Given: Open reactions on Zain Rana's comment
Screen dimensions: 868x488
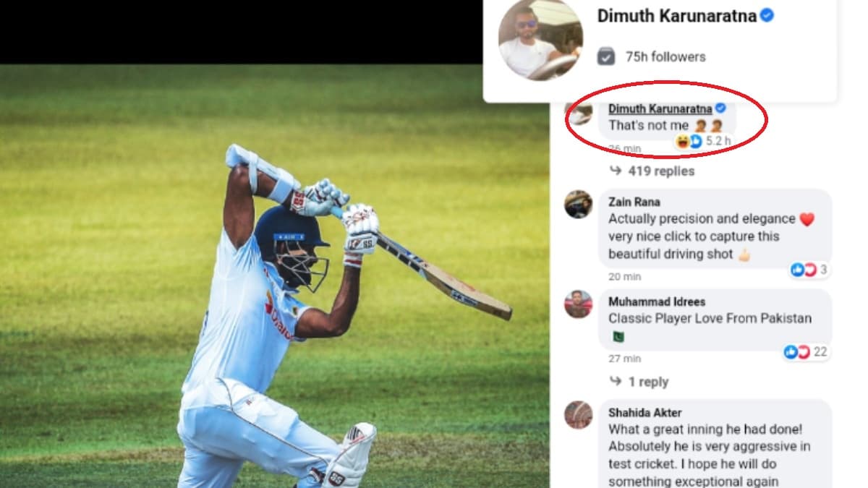Looking at the screenshot, I should tap(809, 270).
